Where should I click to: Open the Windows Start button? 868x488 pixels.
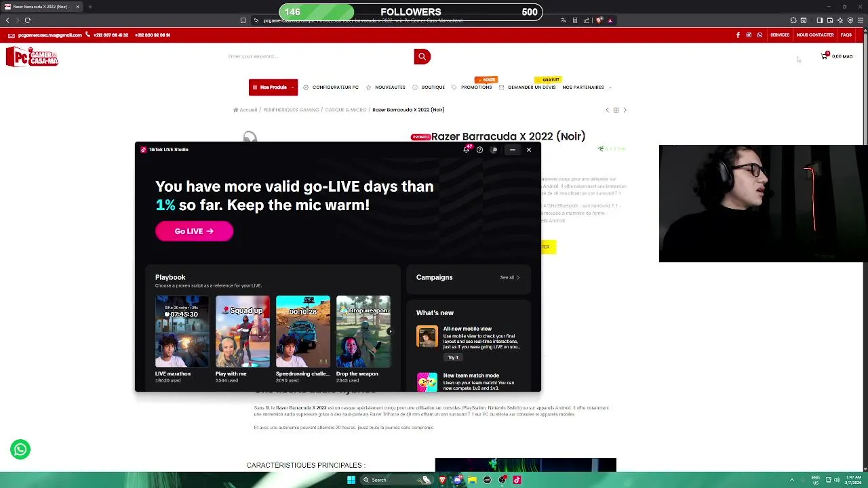(x=351, y=480)
